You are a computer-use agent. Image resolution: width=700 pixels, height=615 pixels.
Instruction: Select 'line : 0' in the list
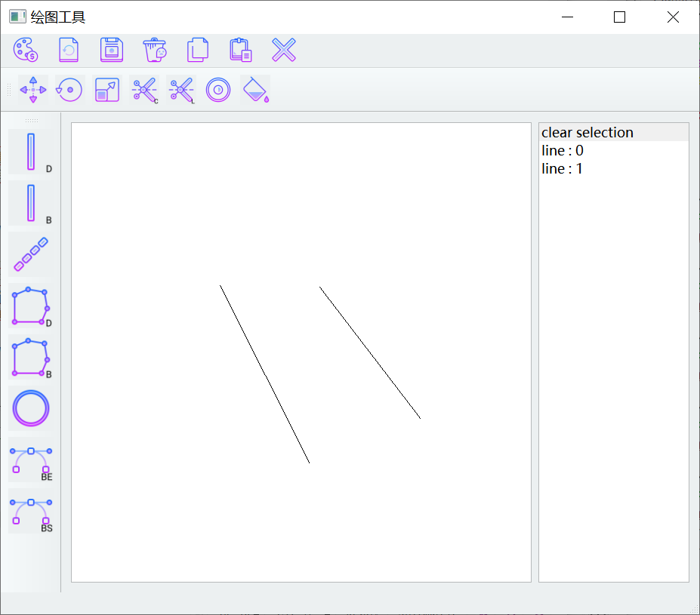click(614, 151)
